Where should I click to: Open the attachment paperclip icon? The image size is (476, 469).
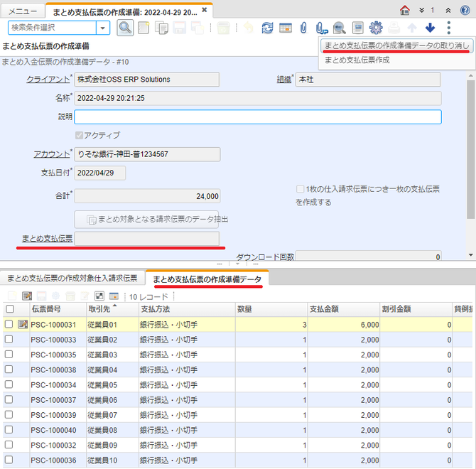[303, 28]
